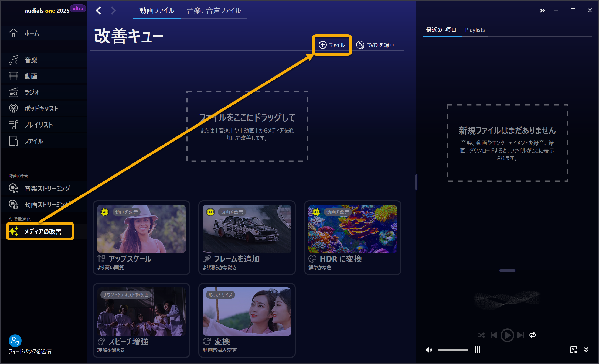Open the 変換 format conversion card
This screenshot has width=599, height=364.
247,320
